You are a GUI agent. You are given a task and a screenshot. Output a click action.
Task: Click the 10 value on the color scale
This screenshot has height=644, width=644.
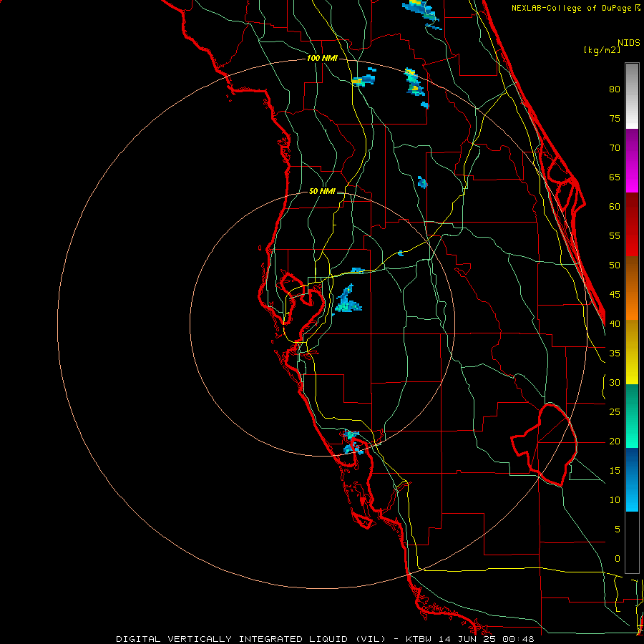[x=615, y=500]
